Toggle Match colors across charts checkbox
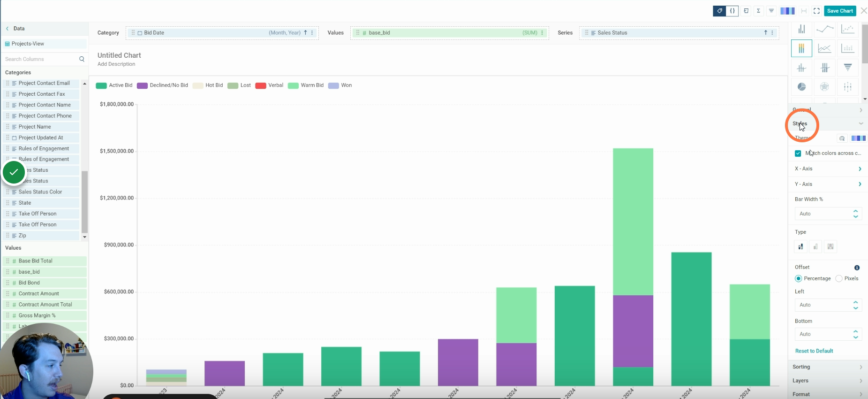 tap(798, 153)
